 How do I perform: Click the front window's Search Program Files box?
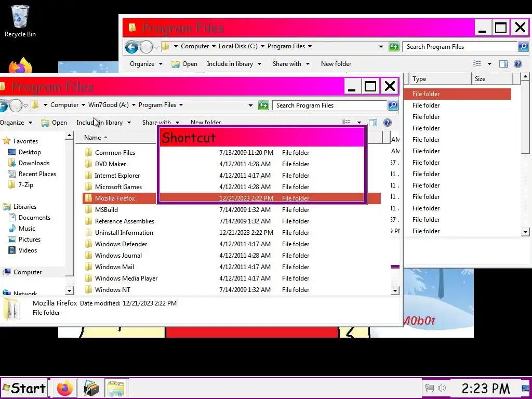click(329, 105)
